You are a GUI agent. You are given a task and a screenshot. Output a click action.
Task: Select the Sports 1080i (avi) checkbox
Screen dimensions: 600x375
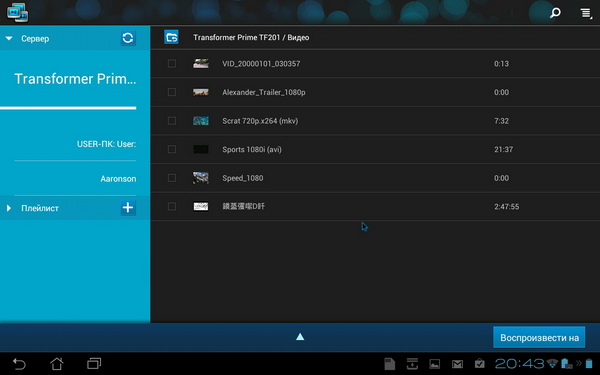(x=172, y=149)
